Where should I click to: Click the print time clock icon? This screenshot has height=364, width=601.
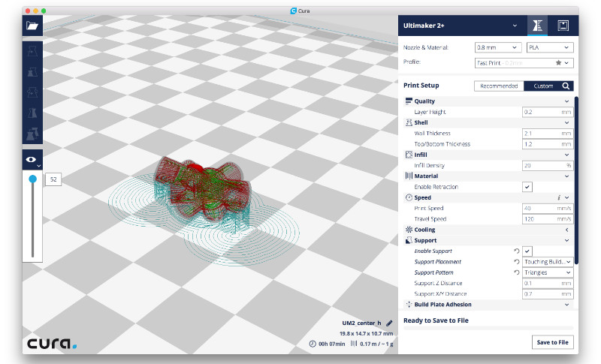coord(313,344)
